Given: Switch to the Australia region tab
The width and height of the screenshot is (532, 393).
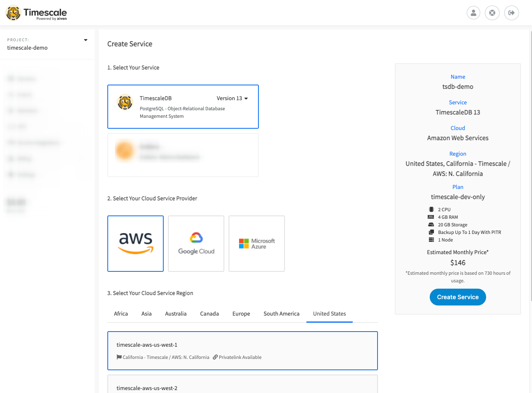Looking at the screenshot, I should (x=176, y=314).
